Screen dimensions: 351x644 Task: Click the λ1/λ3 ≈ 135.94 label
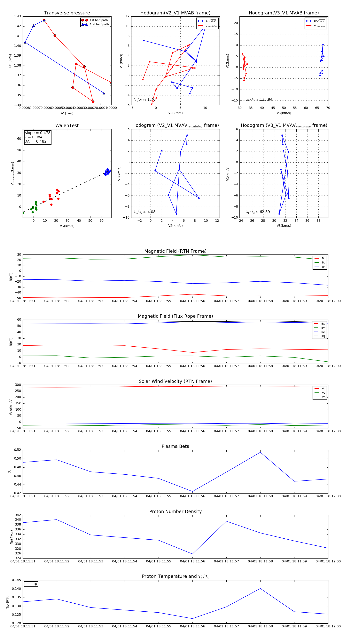click(259, 100)
